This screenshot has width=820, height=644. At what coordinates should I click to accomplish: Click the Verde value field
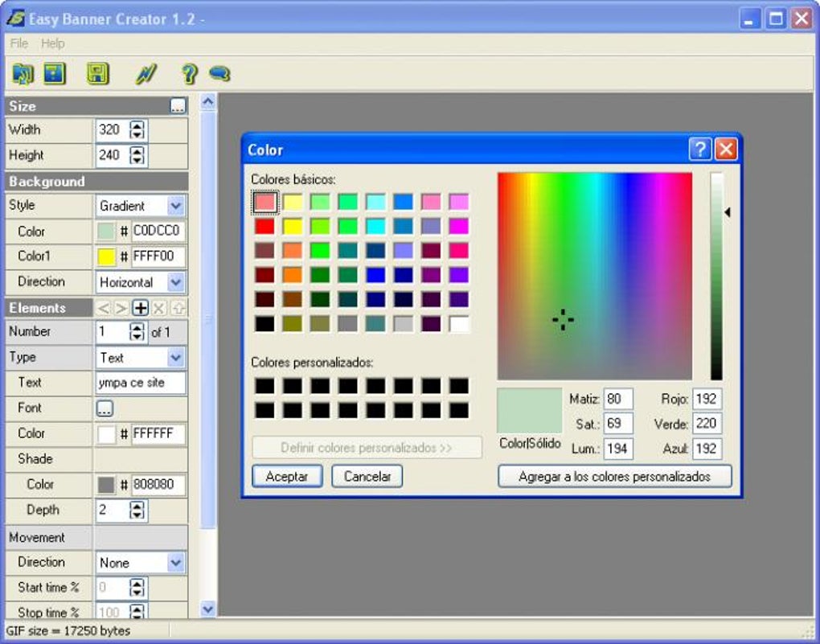[x=707, y=423]
